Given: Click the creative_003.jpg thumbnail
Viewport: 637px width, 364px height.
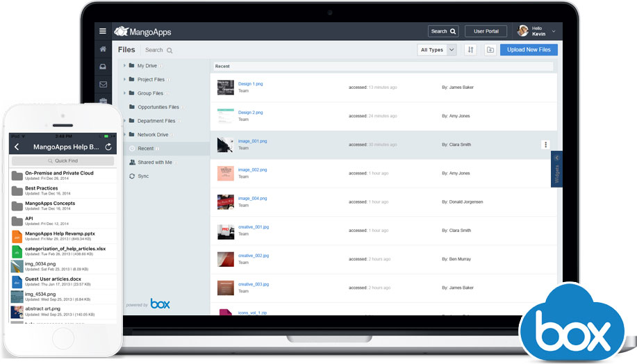Looking at the screenshot, I should pos(226,288).
